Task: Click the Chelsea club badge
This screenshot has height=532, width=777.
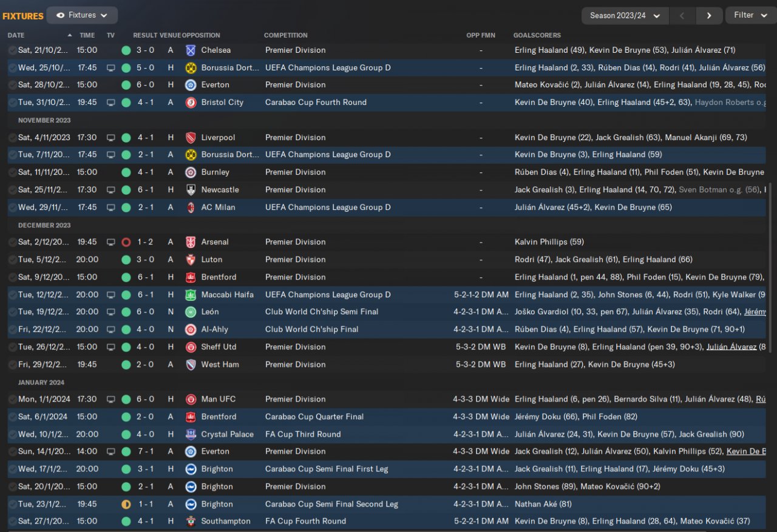Action: click(191, 50)
